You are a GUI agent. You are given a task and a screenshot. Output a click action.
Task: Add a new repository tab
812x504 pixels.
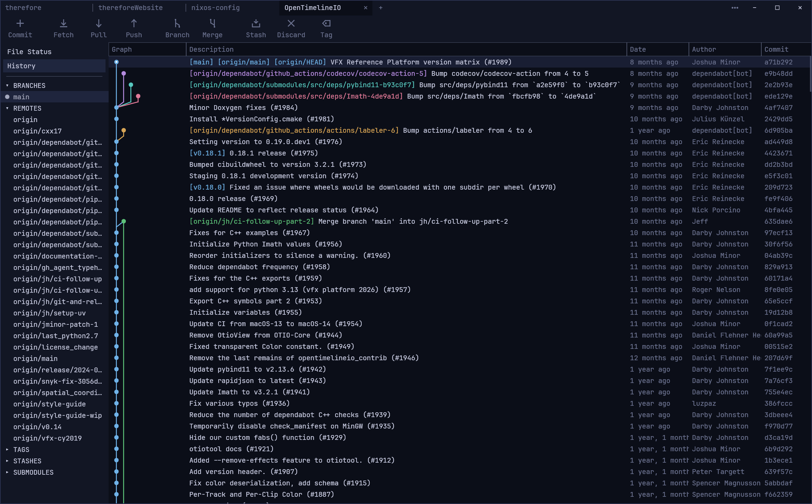click(x=381, y=8)
